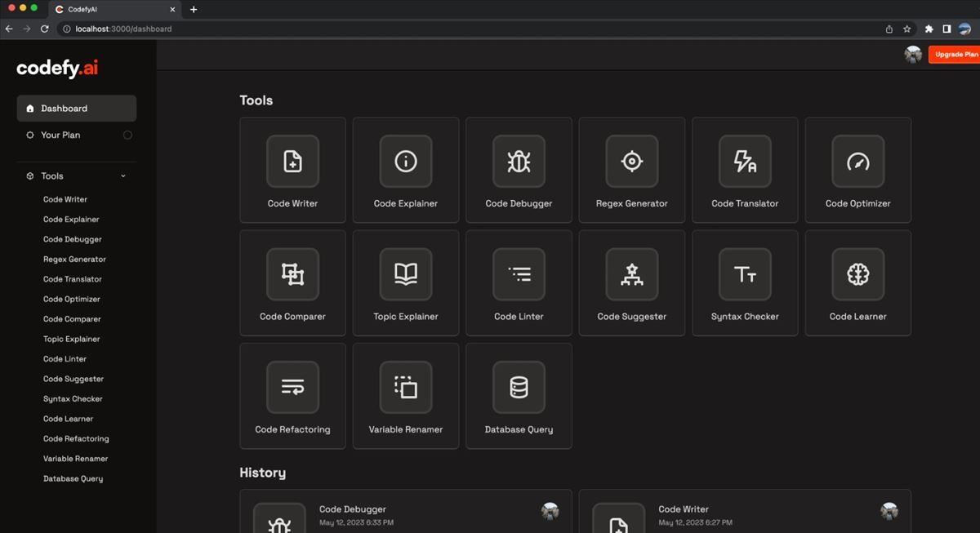Open the Code Suggester icon

coord(631,274)
